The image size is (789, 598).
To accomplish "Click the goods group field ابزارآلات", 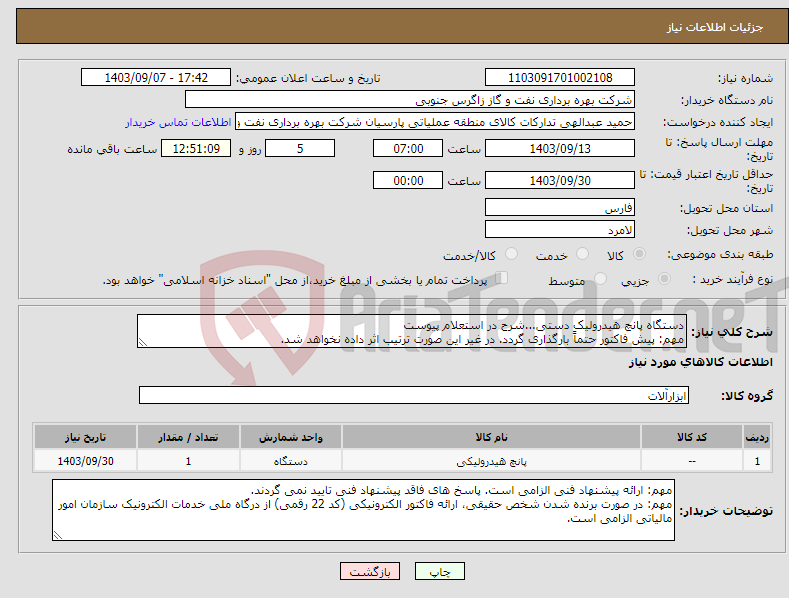I will click(x=414, y=395).
